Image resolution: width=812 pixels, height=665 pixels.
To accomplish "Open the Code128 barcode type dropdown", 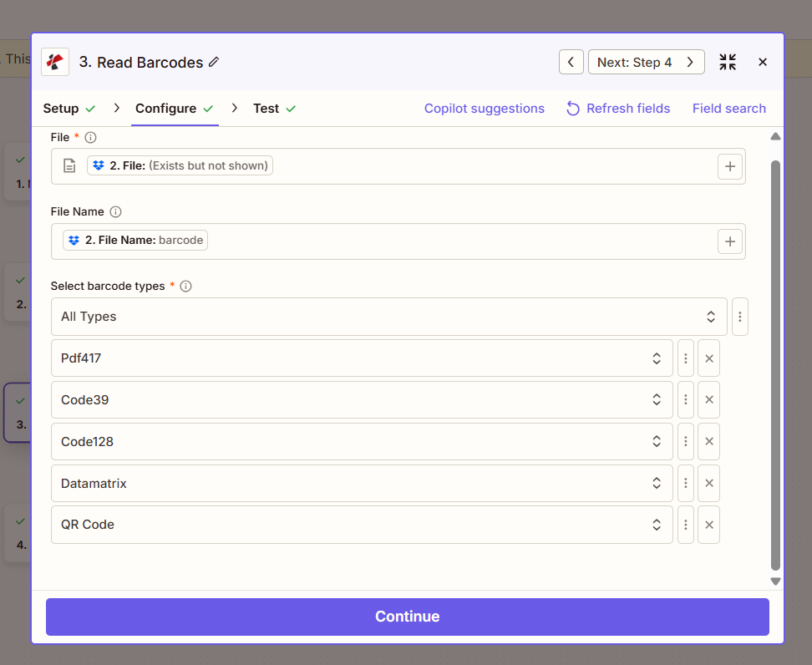I will pyautogui.click(x=361, y=442).
